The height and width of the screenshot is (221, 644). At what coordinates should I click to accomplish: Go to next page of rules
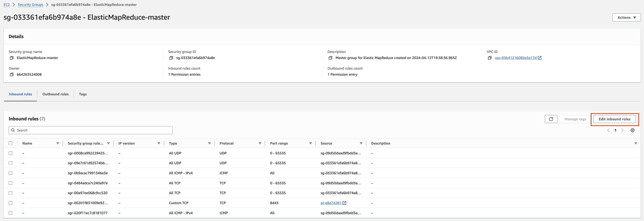click(622, 130)
